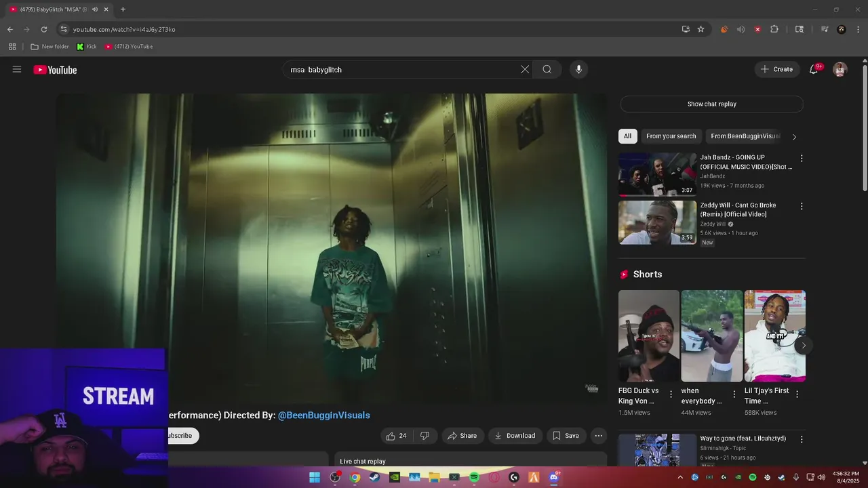Show next Shorts with arrow
The height and width of the screenshot is (488, 868).
tap(804, 346)
